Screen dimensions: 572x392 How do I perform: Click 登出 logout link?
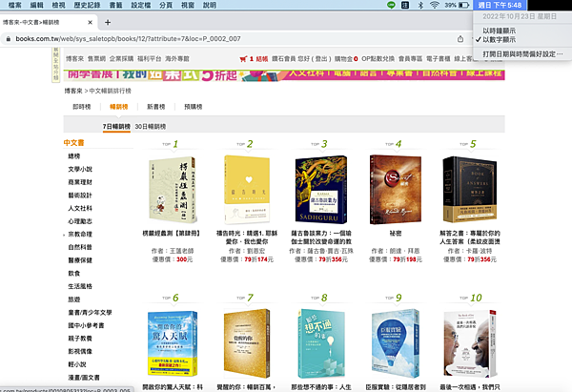tap(321, 59)
